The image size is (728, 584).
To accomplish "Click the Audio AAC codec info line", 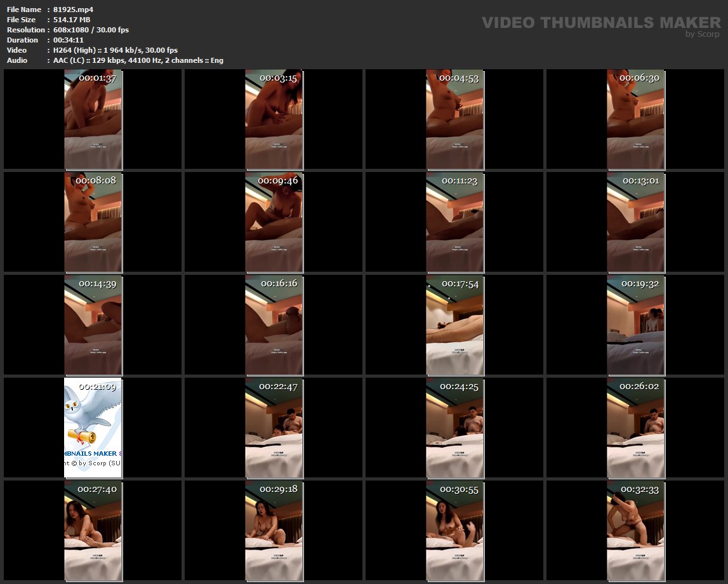I will point(138,60).
